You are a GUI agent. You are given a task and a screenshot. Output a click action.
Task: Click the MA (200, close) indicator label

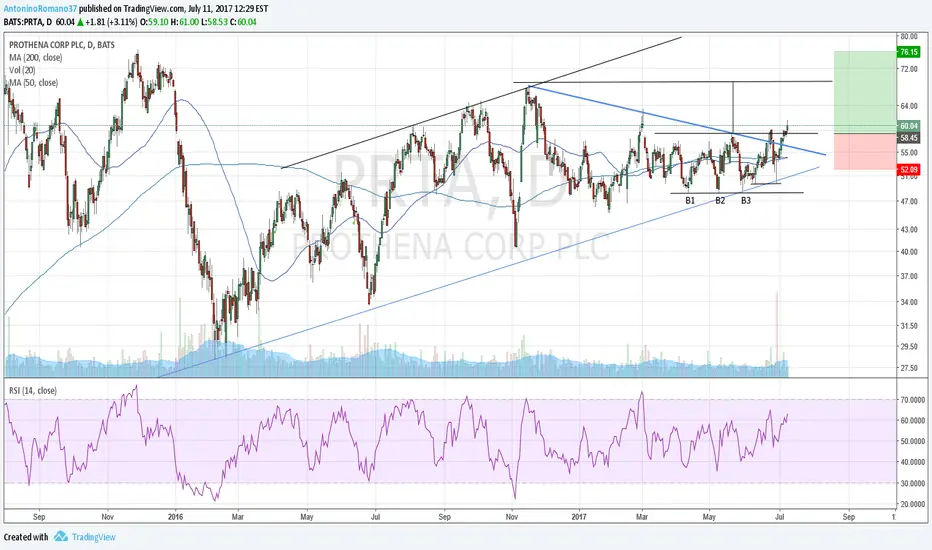36,58
